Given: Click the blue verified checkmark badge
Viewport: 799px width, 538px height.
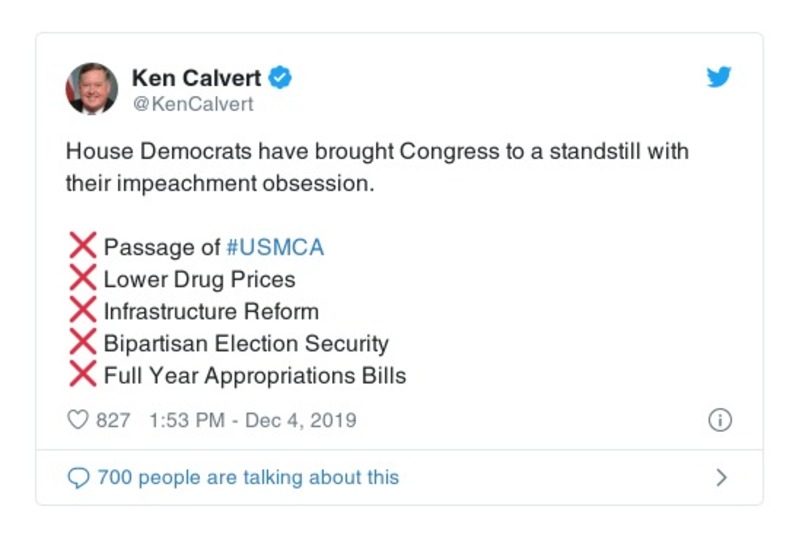Looking at the screenshot, I should point(282,77).
